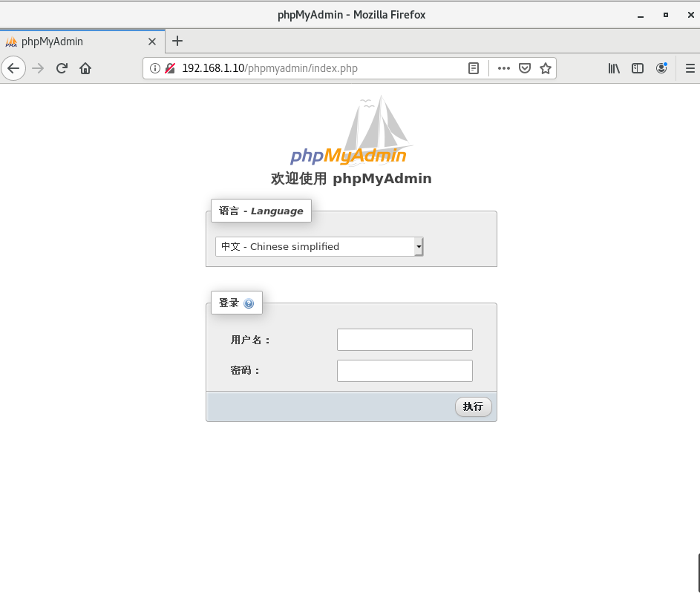Show sidebars icon in toolbar
This screenshot has height=603, width=700.
pos(638,68)
